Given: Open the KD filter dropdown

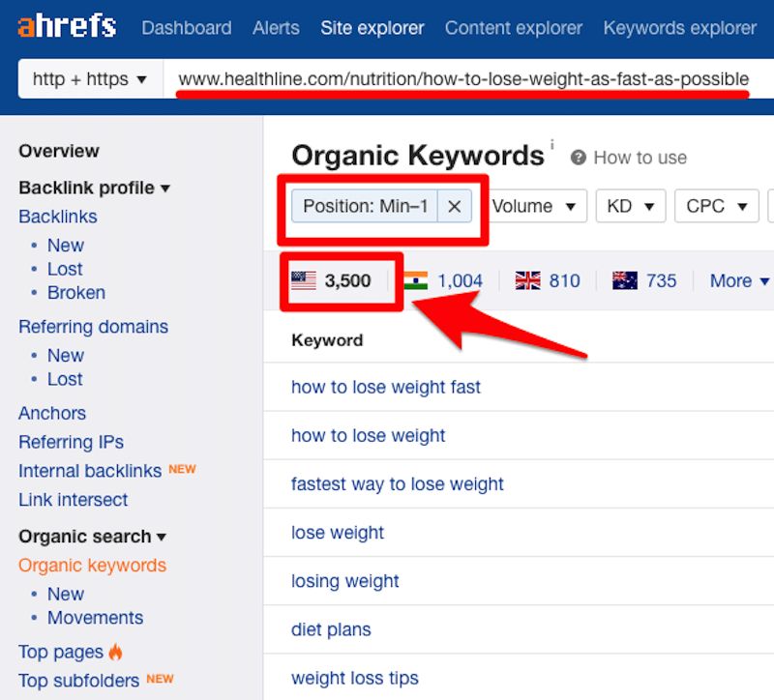Looking at the screenshot, I should [631, 206].
